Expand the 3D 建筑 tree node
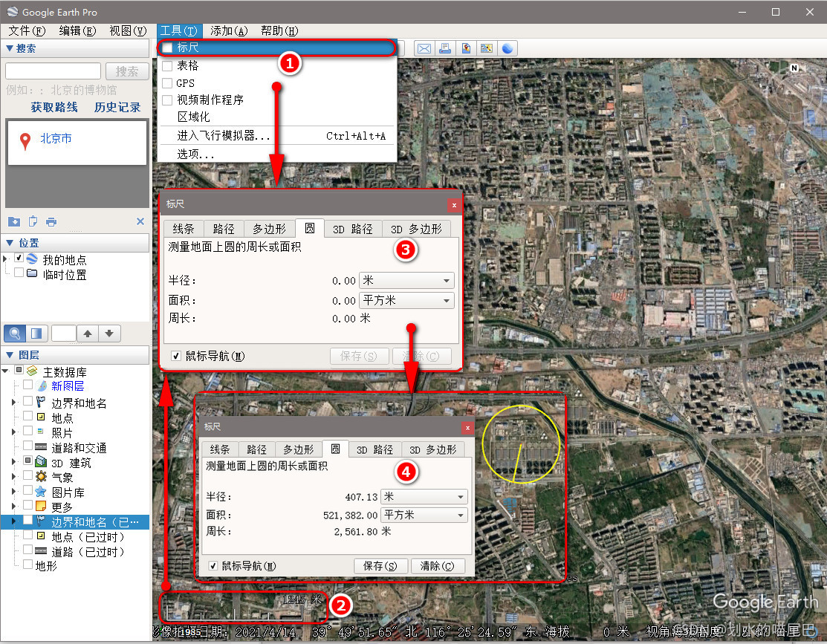The image size is (827, 644). [13, 461]
